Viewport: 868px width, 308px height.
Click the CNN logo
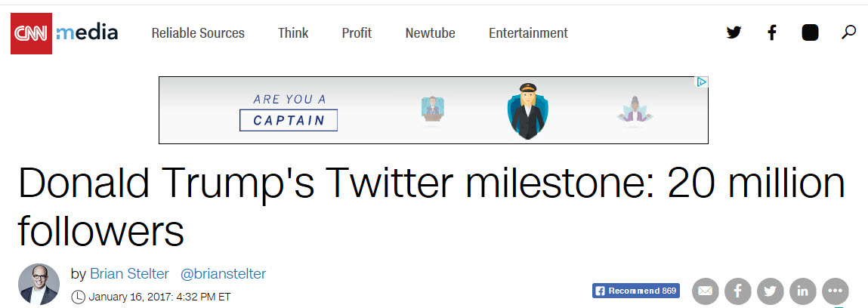point(31,33)
